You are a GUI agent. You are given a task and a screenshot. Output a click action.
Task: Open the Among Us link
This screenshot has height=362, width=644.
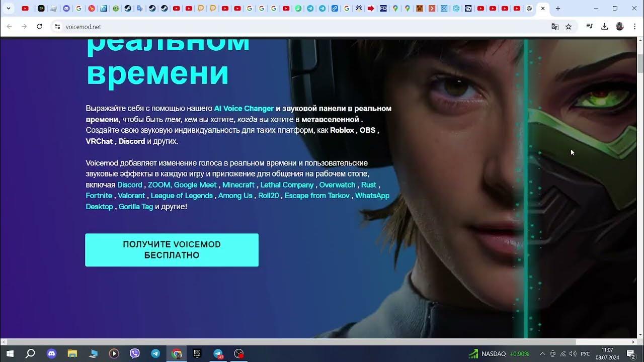click(235, 196)
